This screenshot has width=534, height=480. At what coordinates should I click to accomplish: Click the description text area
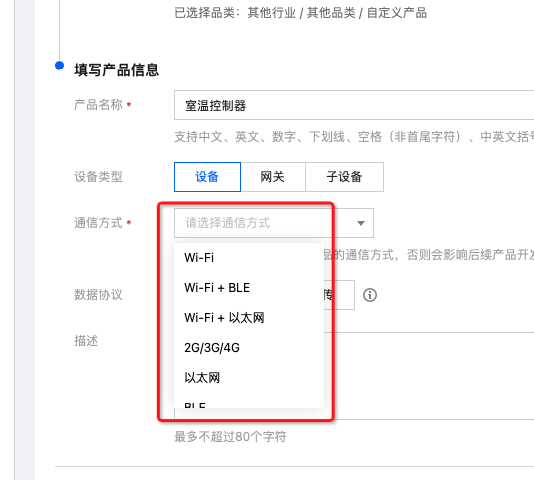click(x=428, y=375)
